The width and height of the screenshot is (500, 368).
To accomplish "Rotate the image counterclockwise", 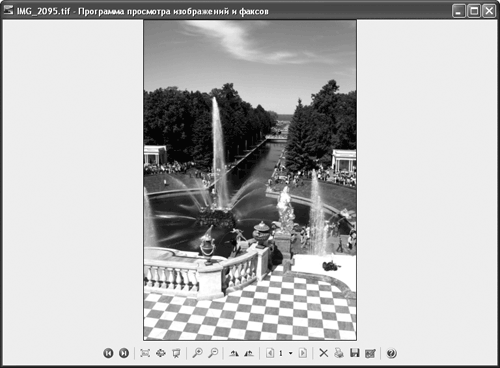I will [x=249, y=353].
